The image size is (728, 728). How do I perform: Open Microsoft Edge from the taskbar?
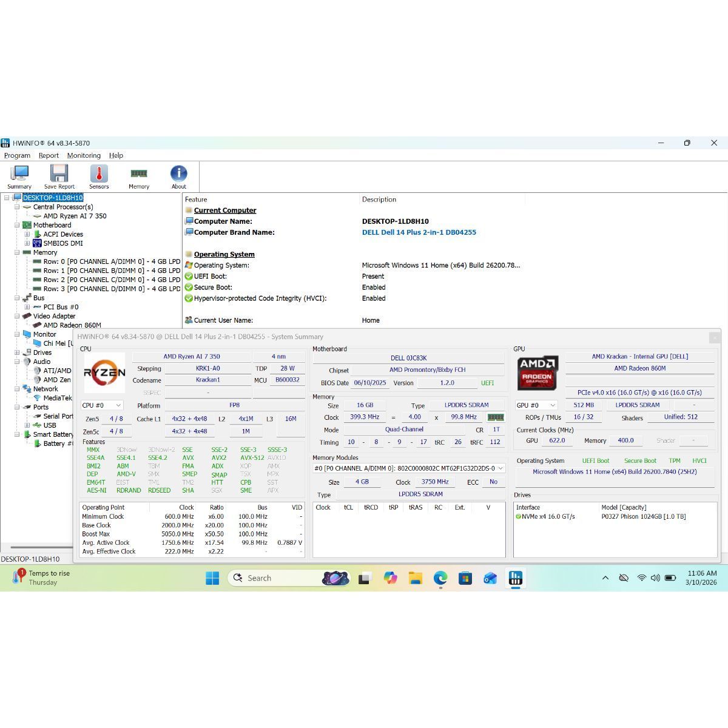point(440,578)
